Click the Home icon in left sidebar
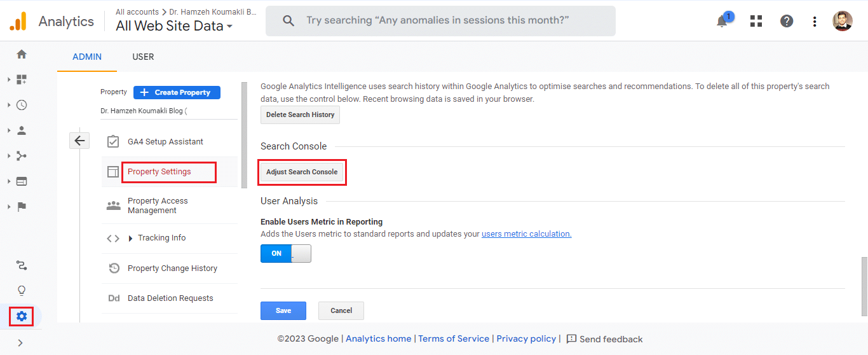Screen dimensions: 868x355 click(x=22, y=54)
